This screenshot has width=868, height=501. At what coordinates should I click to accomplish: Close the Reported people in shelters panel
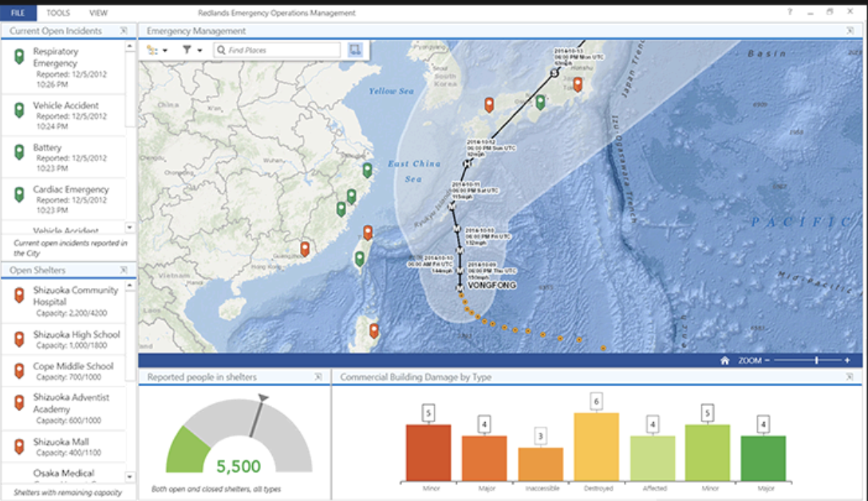coord(318,377)
